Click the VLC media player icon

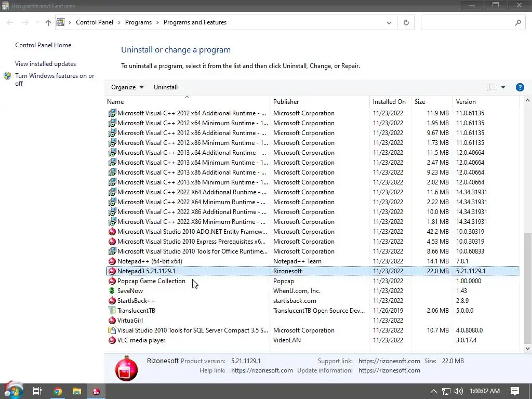112,340
